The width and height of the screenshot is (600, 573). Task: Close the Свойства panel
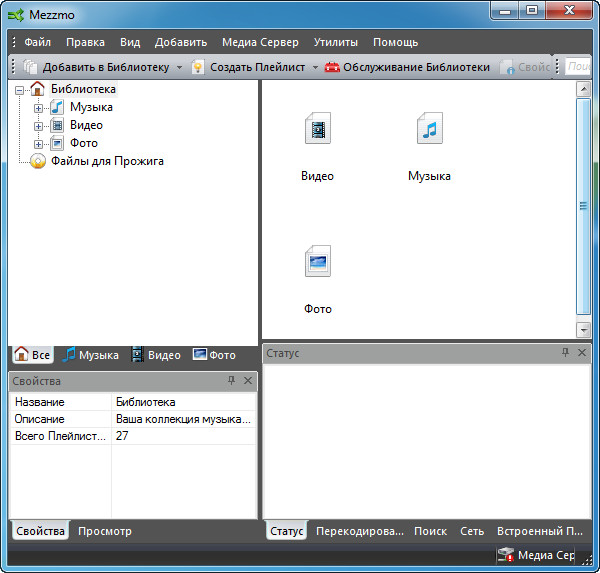point(248,381)
